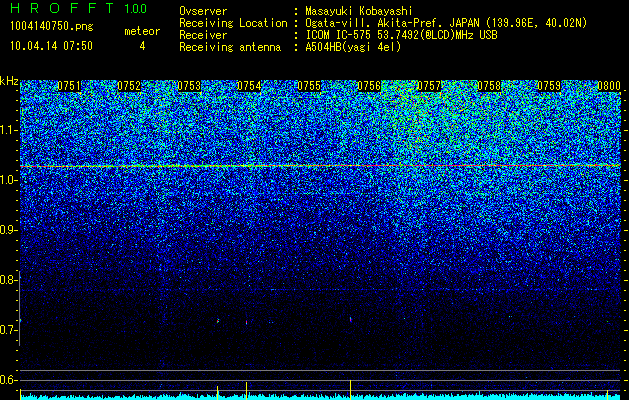Click the meteor echo just before 0754
Image resolution: width=629 pixels, height=400 pixels.
click(246, 322)
